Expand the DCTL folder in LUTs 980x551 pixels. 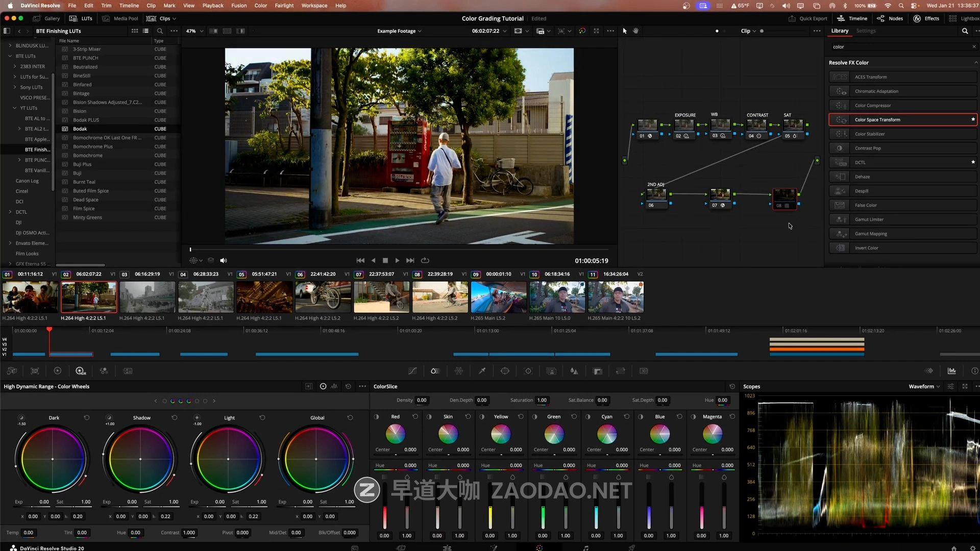click(x=10, y=212)
